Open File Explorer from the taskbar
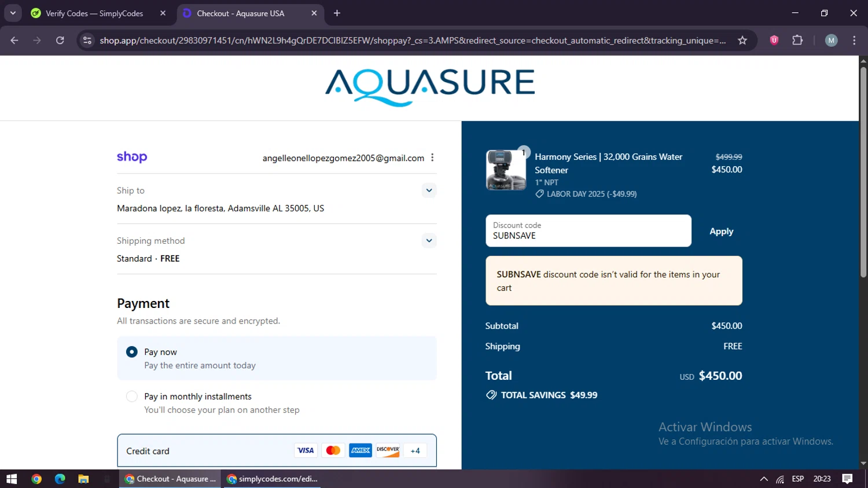 pos(83,479)
